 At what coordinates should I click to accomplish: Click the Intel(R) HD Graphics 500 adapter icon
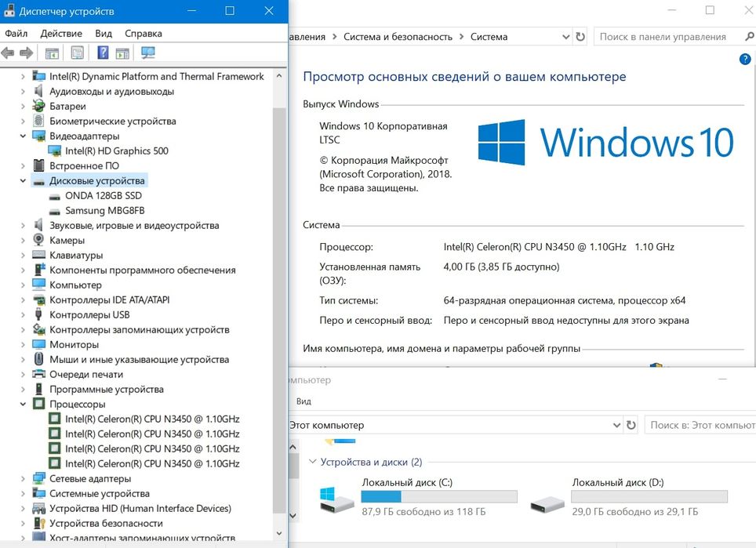pyautogui.click(x=55, y=151)
